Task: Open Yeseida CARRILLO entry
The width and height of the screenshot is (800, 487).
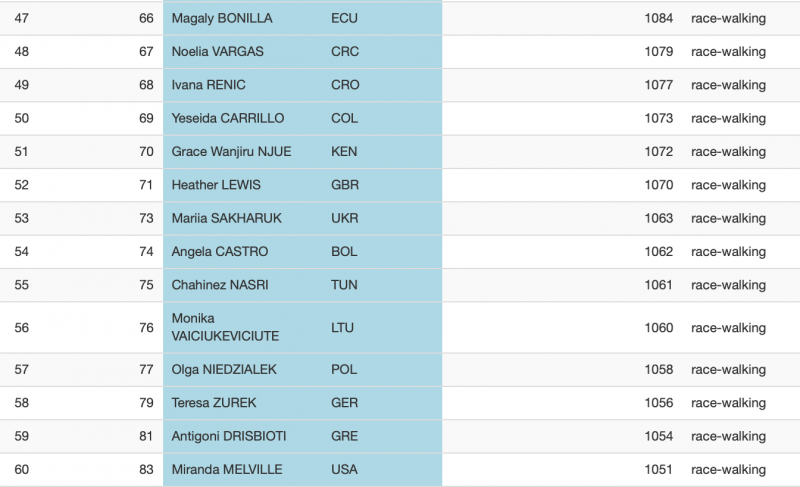Action: (228, 118)
